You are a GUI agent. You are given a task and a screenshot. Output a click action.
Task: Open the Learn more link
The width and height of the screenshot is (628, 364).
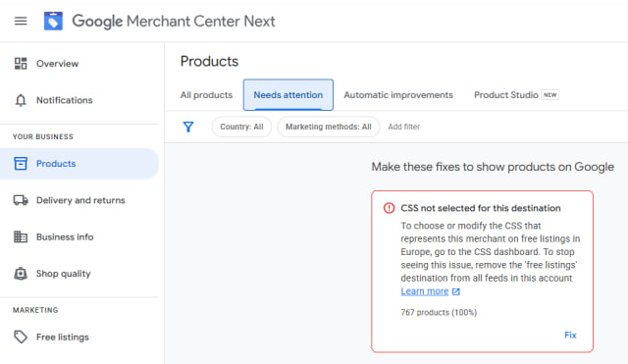click(x=425, y=291)
